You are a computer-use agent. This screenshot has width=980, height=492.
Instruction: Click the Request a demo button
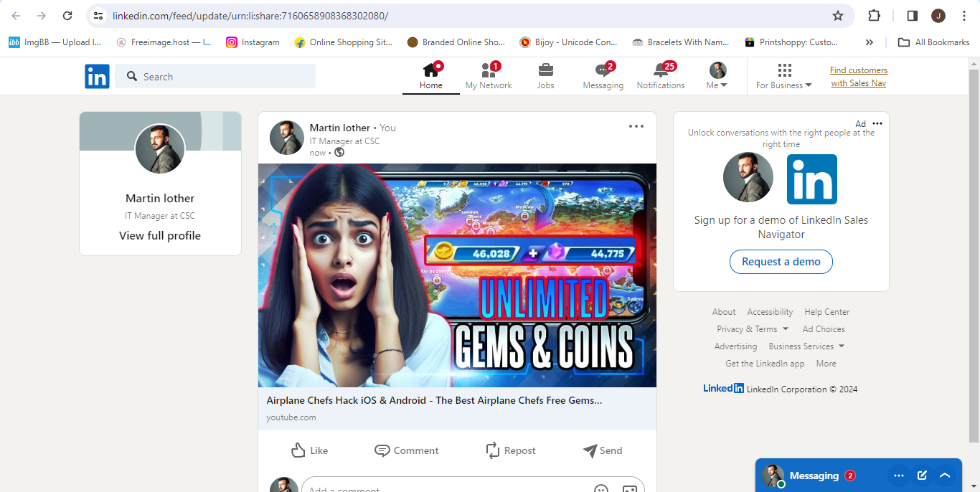coord(781,262)
